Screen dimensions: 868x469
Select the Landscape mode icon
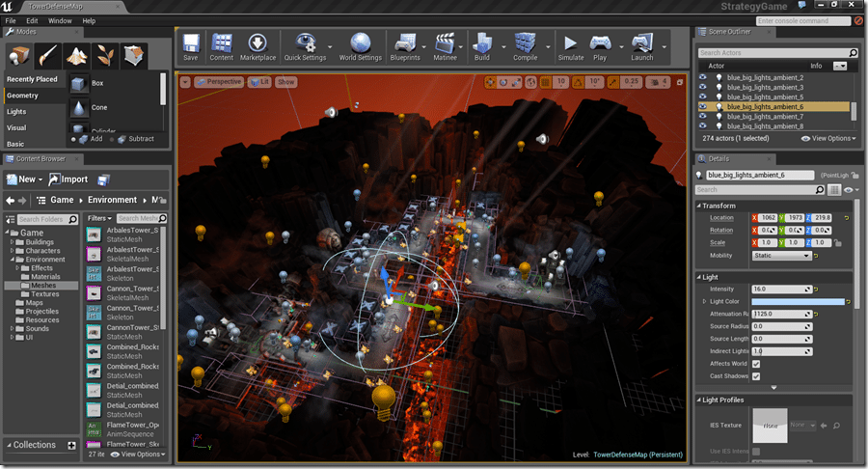click(x=76, y=55)
